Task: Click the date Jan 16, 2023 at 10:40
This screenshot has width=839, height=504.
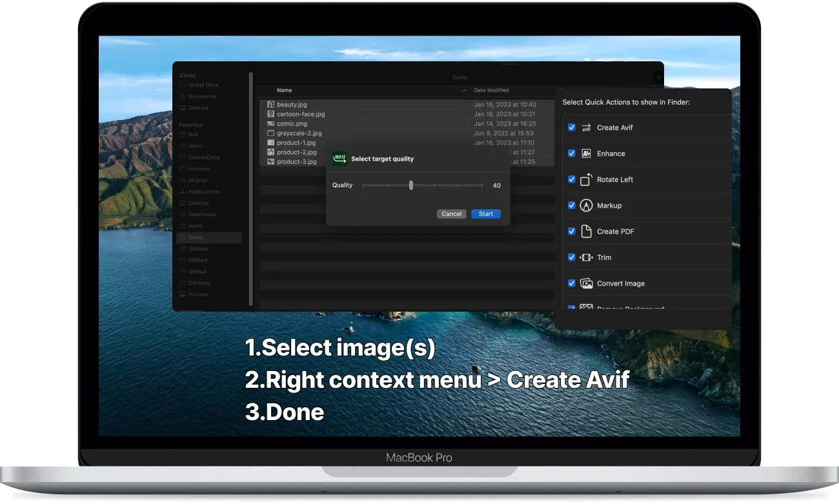Action: click(x=505, y=105)
